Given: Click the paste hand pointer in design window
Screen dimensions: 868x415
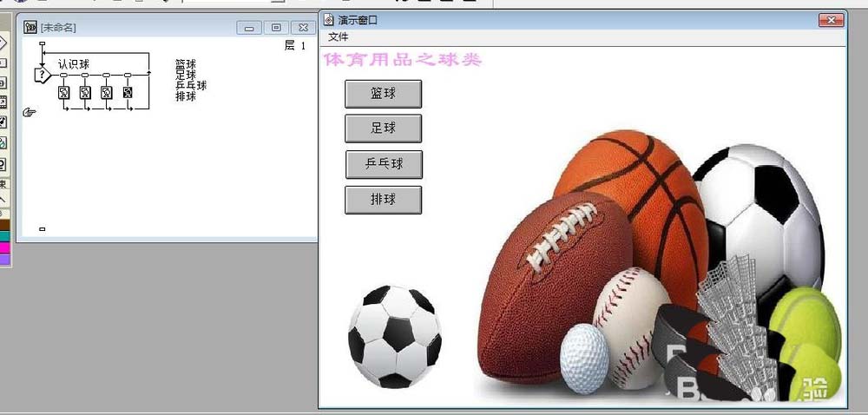Looking at the screenshot, I should coord(30,113).
